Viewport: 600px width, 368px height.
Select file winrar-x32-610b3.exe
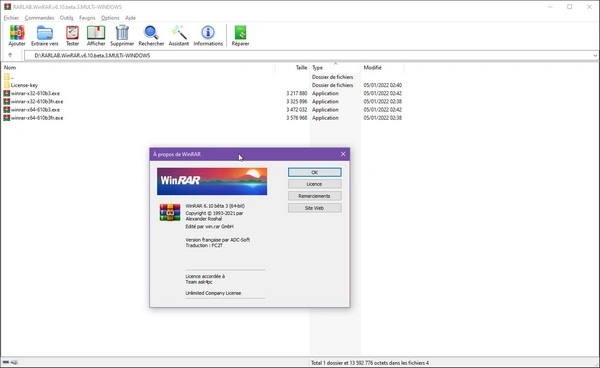tap(35, 93)
